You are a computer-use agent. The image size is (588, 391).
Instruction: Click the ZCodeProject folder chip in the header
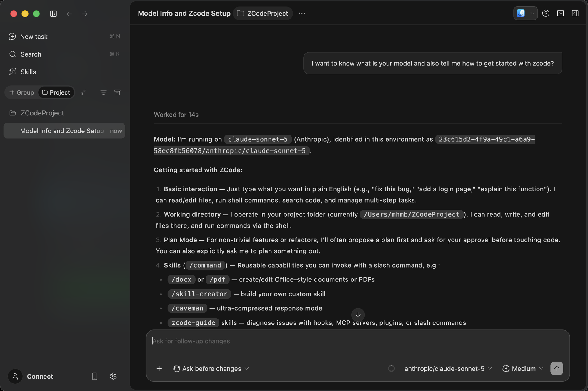(x=263, y=14)
